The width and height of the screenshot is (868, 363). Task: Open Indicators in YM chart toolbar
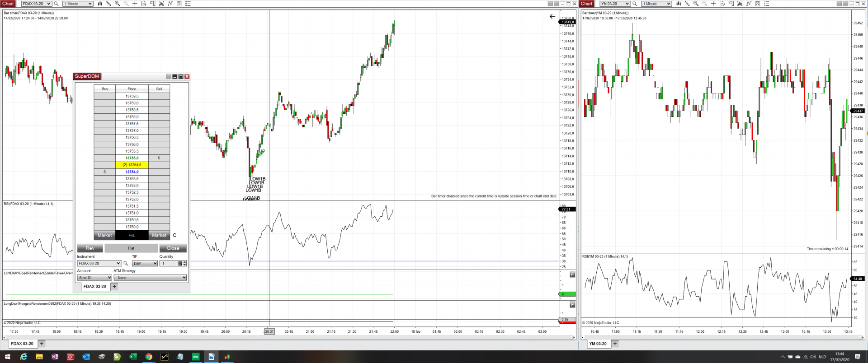pyautogui.click(x=749, y=4)
